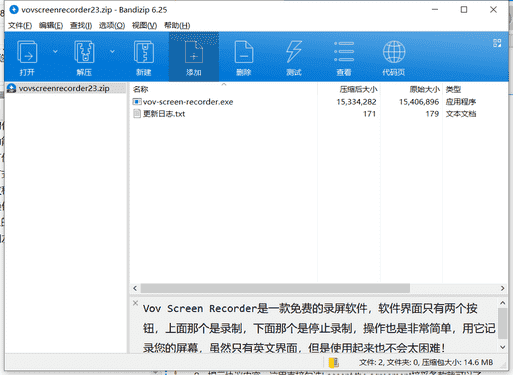Viewport: 513px width, 375px height.
Task: Expand the dropdown arrow beside Open (打开)
Action: 55,51
